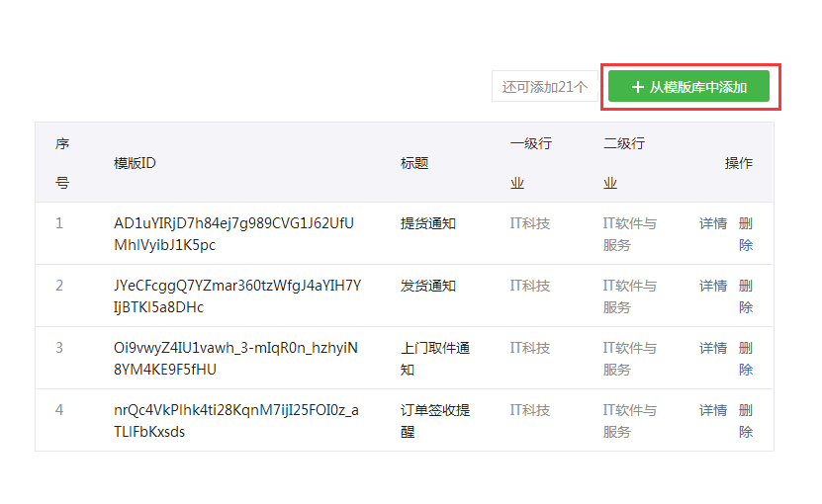Click IT软件与服务 in the 上门取件通知 row
The width and height of the screenshot is (822, 504).
[x=629, y=359]
